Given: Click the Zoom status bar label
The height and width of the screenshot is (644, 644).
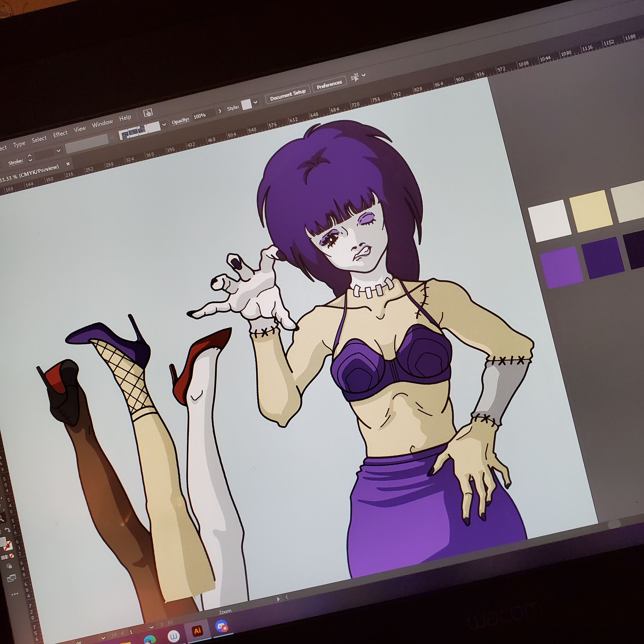Looking at the screenshot, I should pos(225,612).
